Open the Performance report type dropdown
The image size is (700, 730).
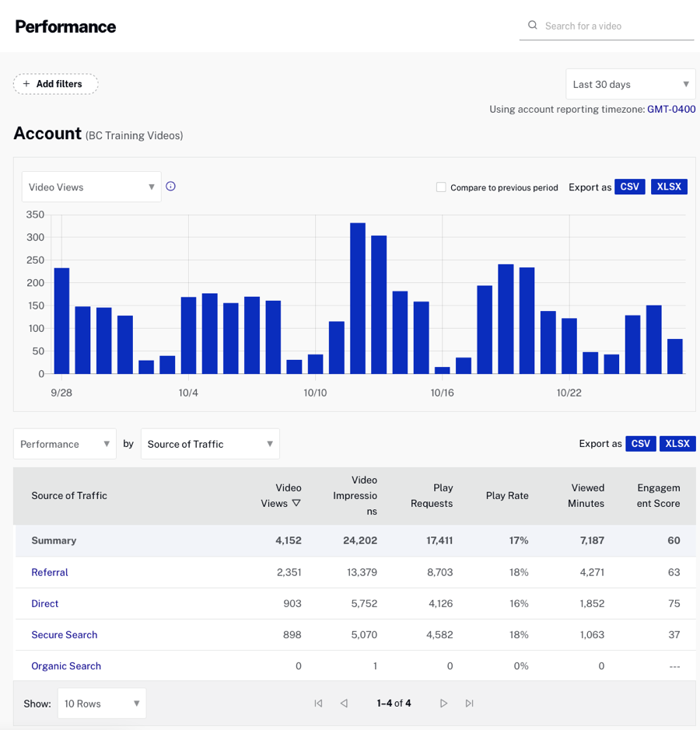(65, 443)
